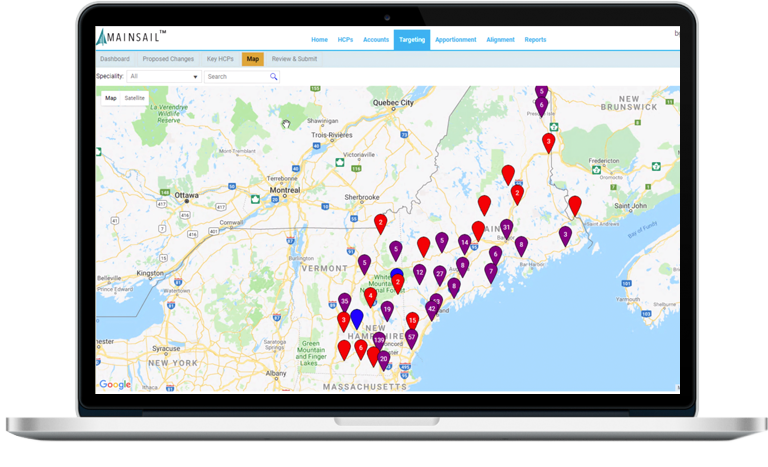Select the purple pin labeled 27

[x=439, y=273]
